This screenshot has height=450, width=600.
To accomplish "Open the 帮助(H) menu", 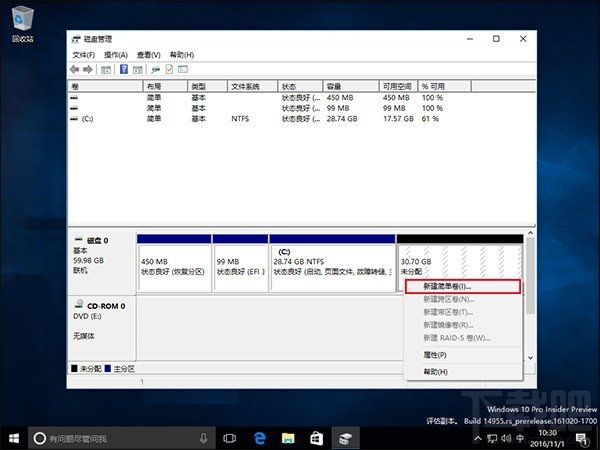I will coord(182,55).
